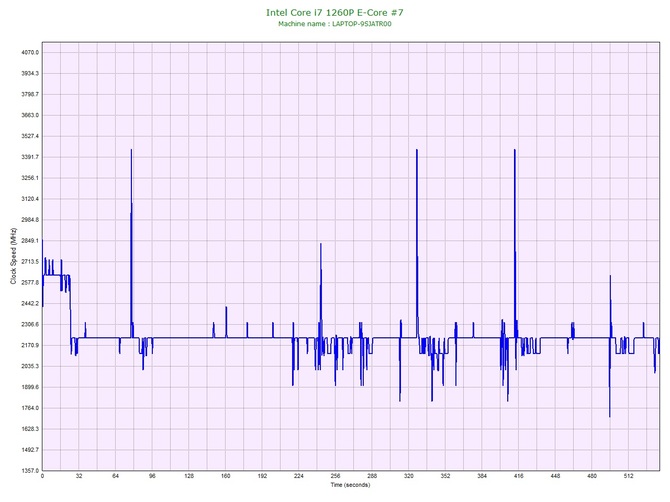Click the 448 seconds x-axis tick label

(555, 476)
